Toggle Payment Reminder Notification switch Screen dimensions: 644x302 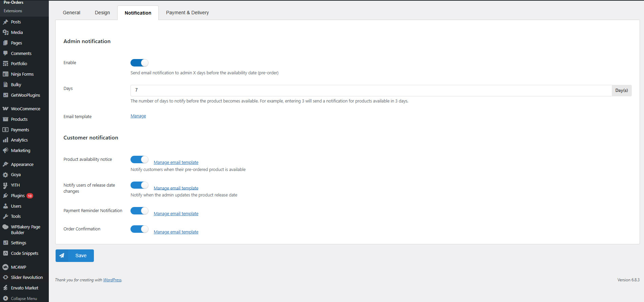point(139,211)
